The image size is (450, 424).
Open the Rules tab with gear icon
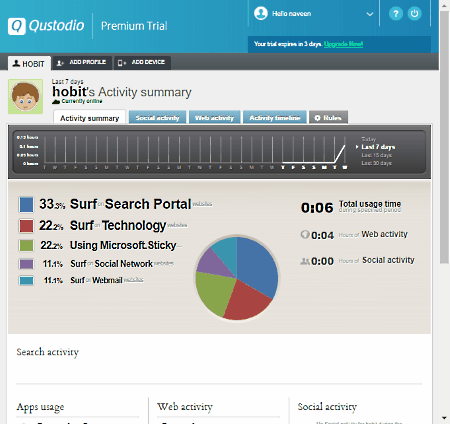point(328,118)
